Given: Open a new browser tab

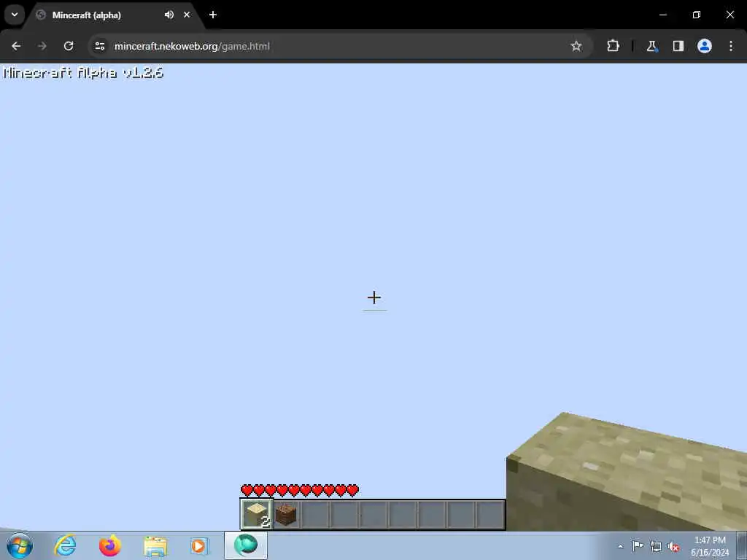Looking at the screenshot, I should pyautogui.click(x=213, y=15).
